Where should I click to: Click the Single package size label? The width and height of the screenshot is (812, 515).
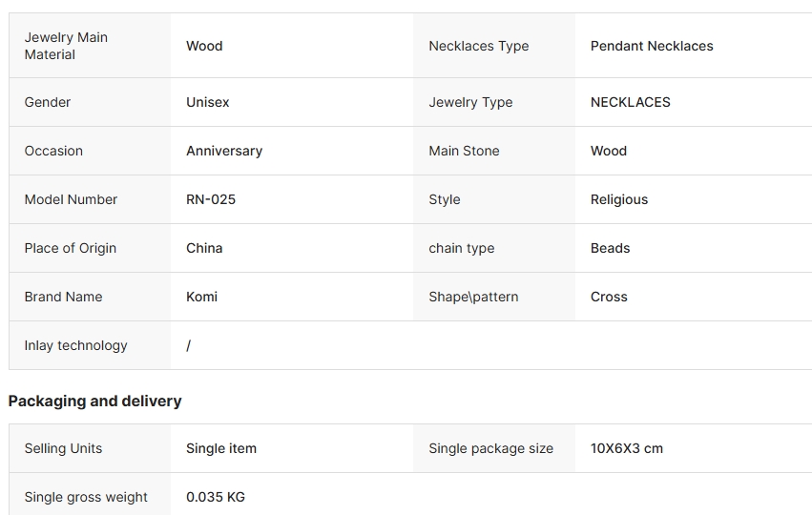(x=491, y=449)
